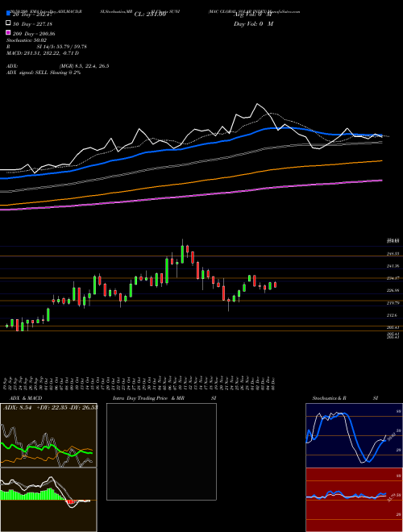Open the MACD histogram panel
The width and height of the screenshot is (403, 532).
(x=48, y=500)
